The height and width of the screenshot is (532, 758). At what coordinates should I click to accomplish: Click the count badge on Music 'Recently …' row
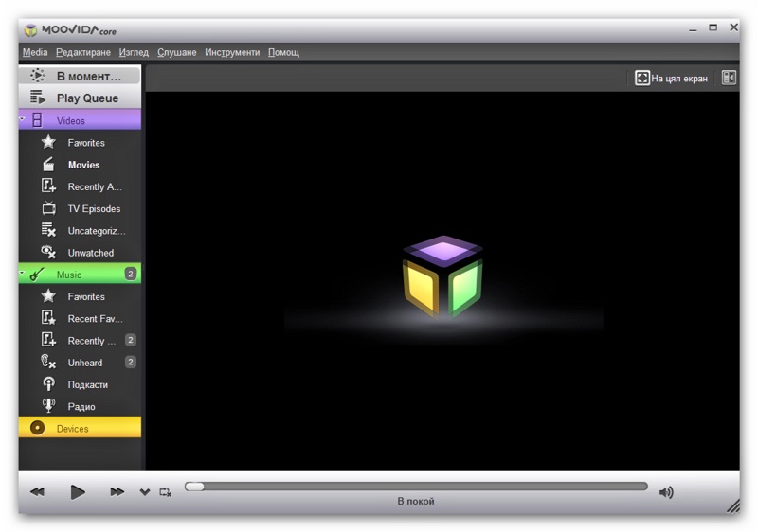click(130, 340)
